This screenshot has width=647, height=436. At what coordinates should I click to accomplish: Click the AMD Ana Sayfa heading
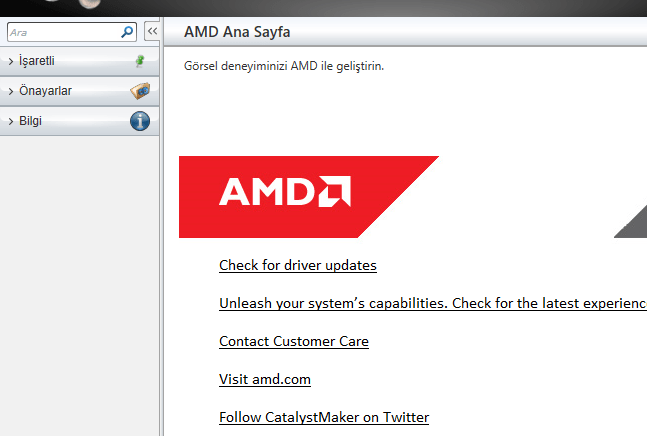[x=237, y=32]
